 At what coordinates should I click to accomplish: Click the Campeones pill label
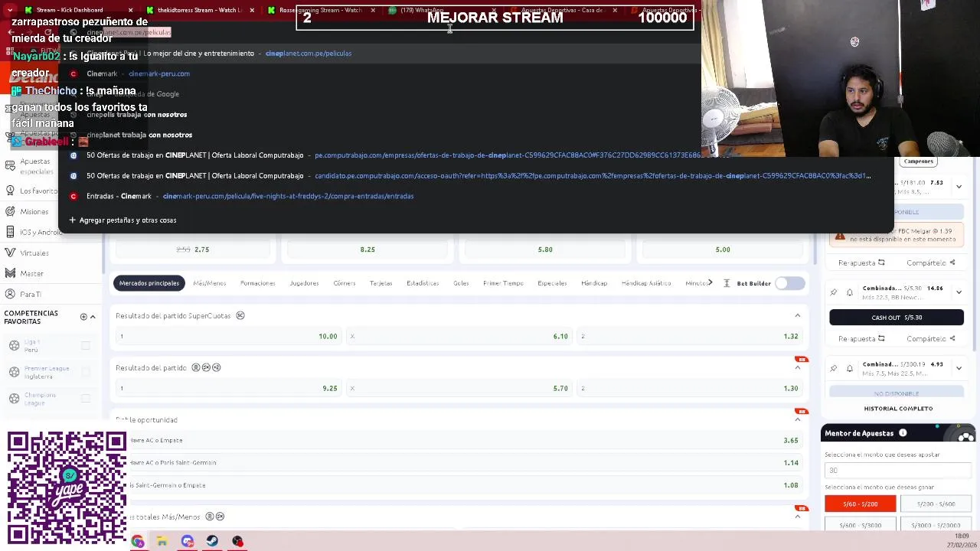click(x=918, y=161)
